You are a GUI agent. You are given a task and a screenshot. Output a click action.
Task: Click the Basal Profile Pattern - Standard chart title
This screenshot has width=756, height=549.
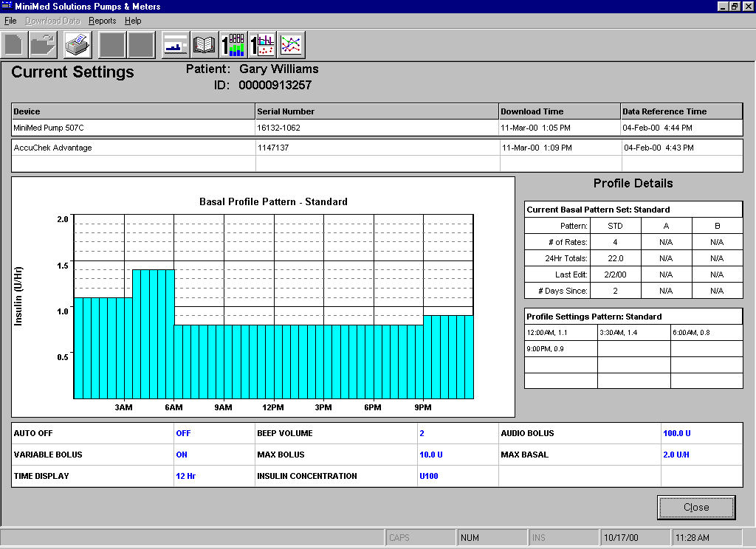click(x=273, y=202)
